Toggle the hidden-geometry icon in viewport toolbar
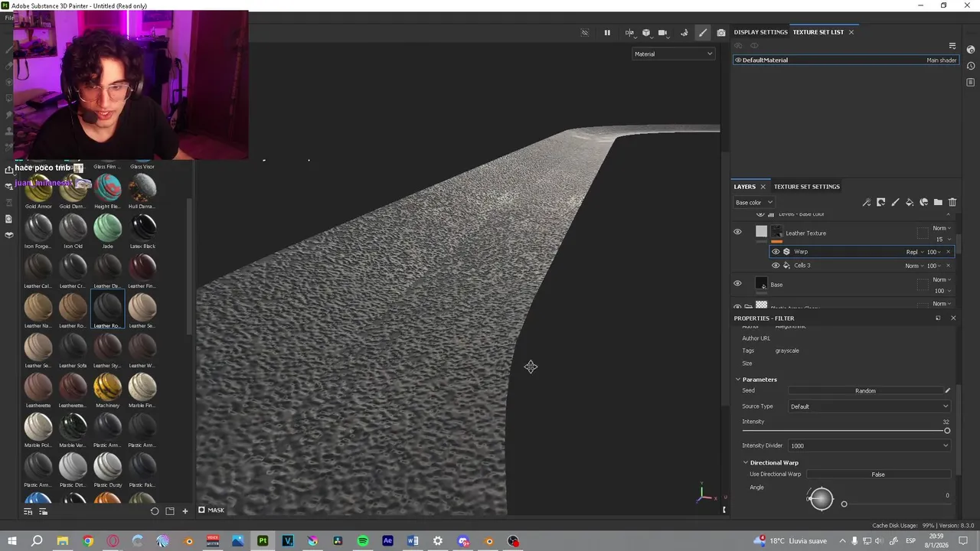The image size is (980, 551). pos(585,33)
